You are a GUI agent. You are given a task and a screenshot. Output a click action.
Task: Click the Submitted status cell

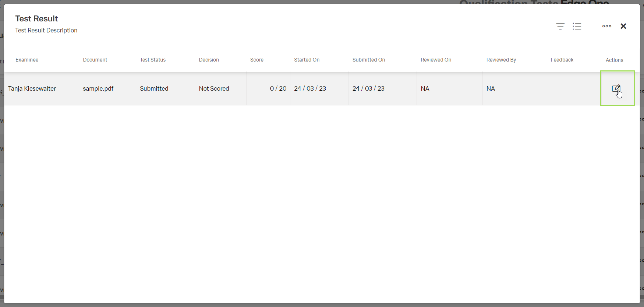[154, 88]
